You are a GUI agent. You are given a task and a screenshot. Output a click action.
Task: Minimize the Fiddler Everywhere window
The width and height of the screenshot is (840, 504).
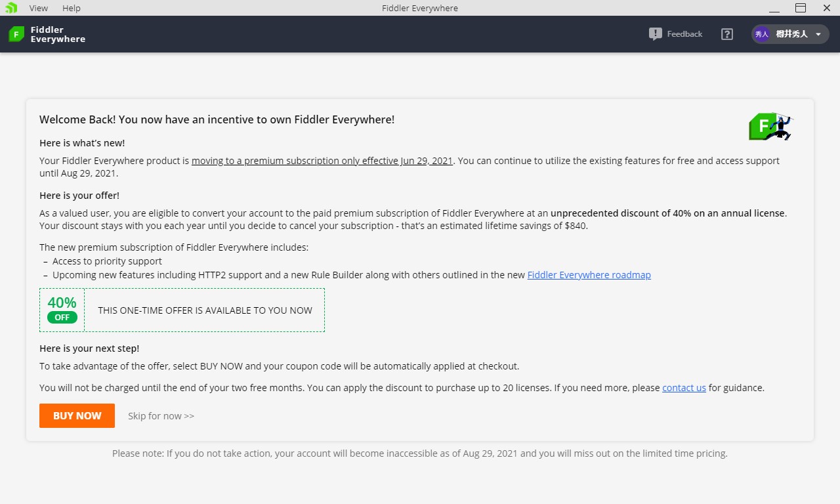(x=774, y=8)
